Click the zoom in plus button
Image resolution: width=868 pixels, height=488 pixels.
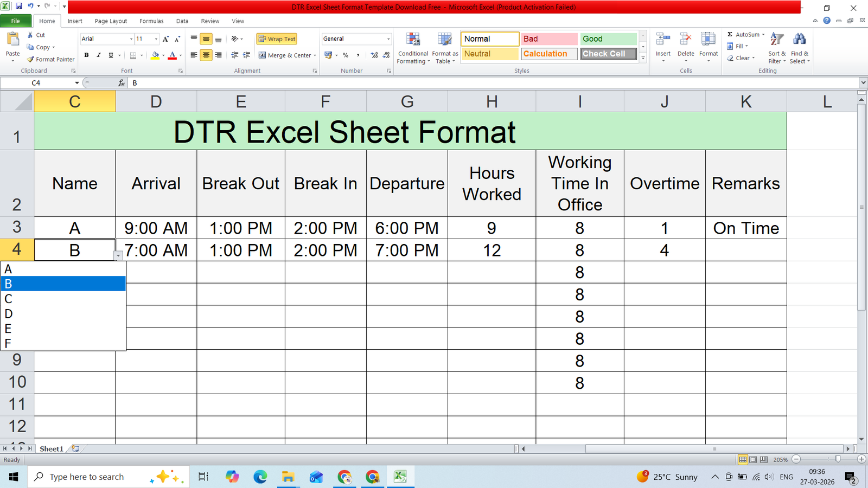pyautogui.click(x=861, y=459)
